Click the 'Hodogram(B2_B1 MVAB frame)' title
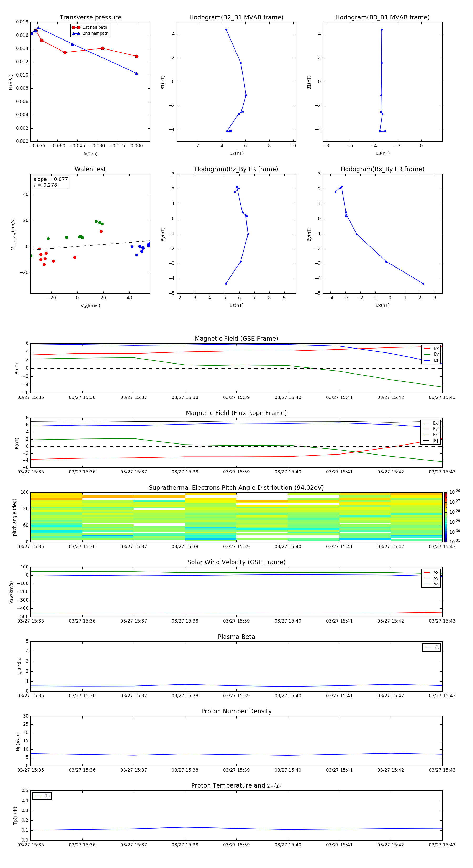This screenshot has width=473, height=868. tap(236, 18)
